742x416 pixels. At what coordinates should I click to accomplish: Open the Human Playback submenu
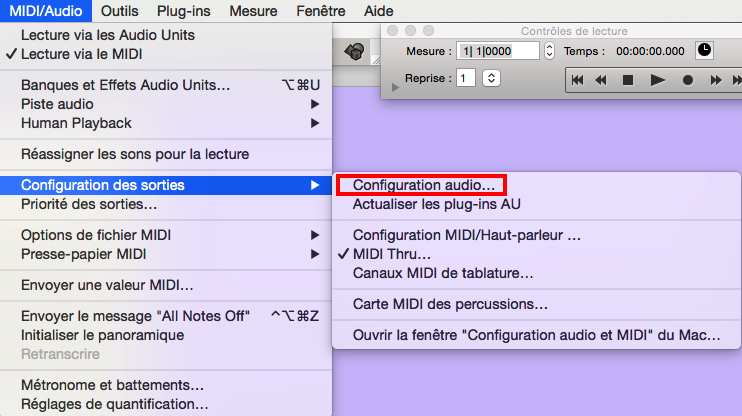pyautogui.click(x=76, y=123)
